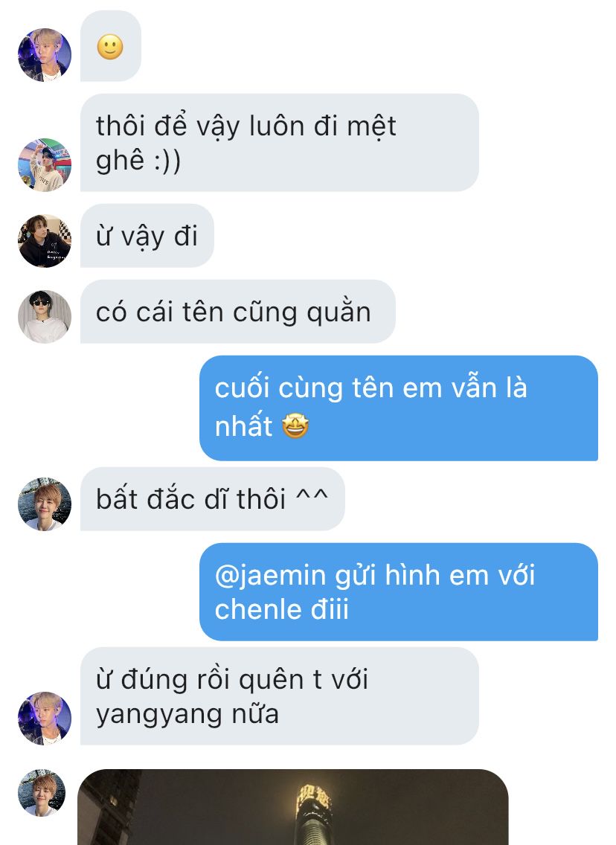Image resolution: width=616 pixels, height=845 pixels.
Task: Open the night tower photo attachment
Action: [x=293, y=807]
